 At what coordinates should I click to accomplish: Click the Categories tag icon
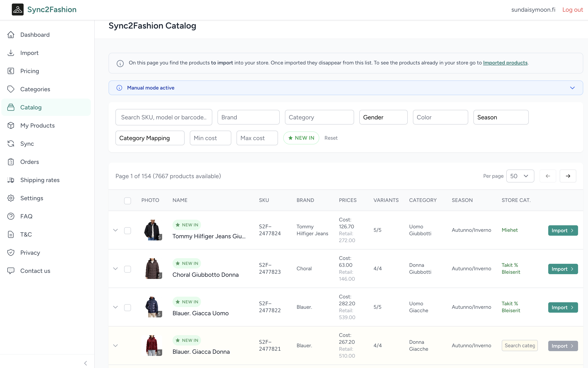coord(11,89)
